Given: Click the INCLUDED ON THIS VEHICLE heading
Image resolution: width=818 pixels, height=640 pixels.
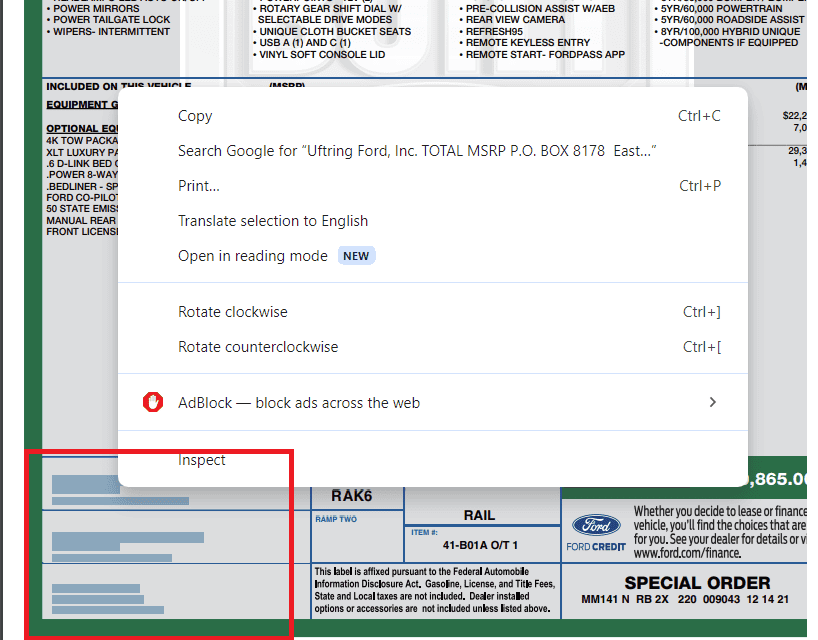Looking at the screenshot, I should coord(119,86).
